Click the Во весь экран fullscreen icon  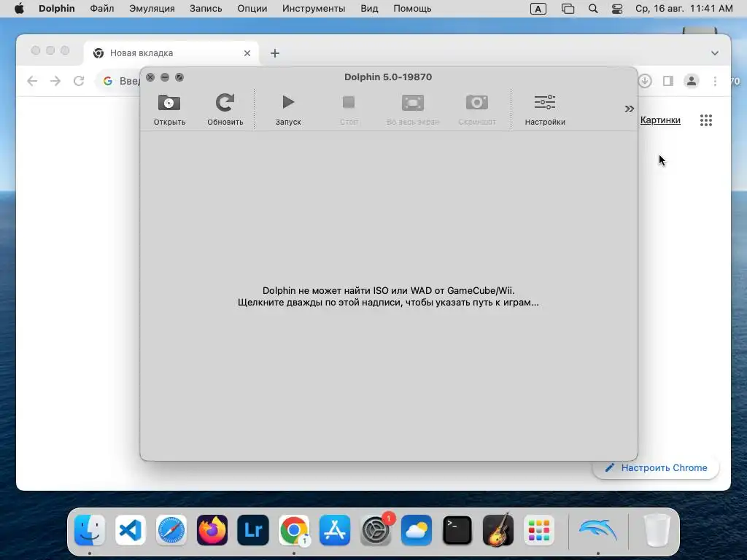(x=413, y=102)
